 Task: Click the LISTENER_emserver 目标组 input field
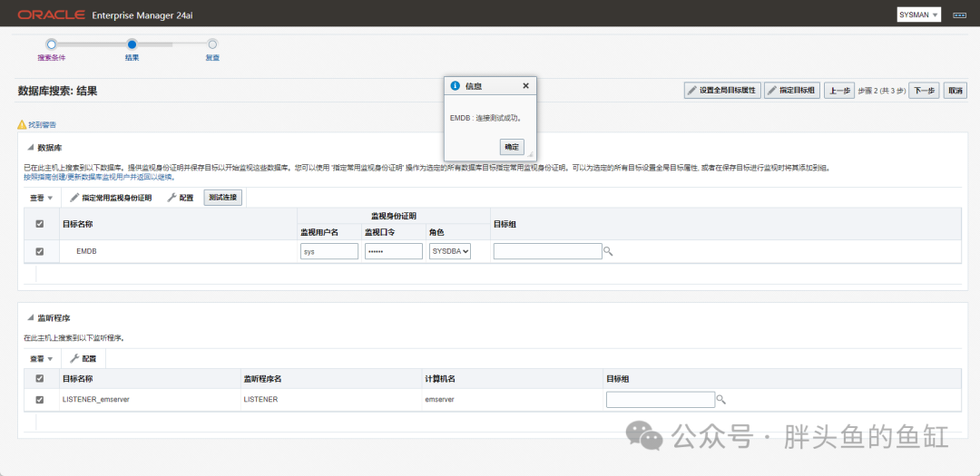661,400
